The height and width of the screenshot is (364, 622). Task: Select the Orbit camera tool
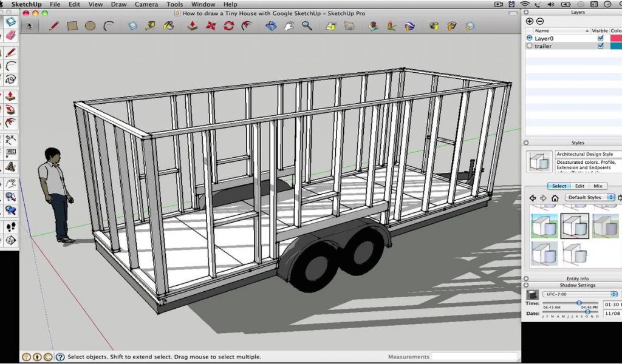click(x=271, y=25)
